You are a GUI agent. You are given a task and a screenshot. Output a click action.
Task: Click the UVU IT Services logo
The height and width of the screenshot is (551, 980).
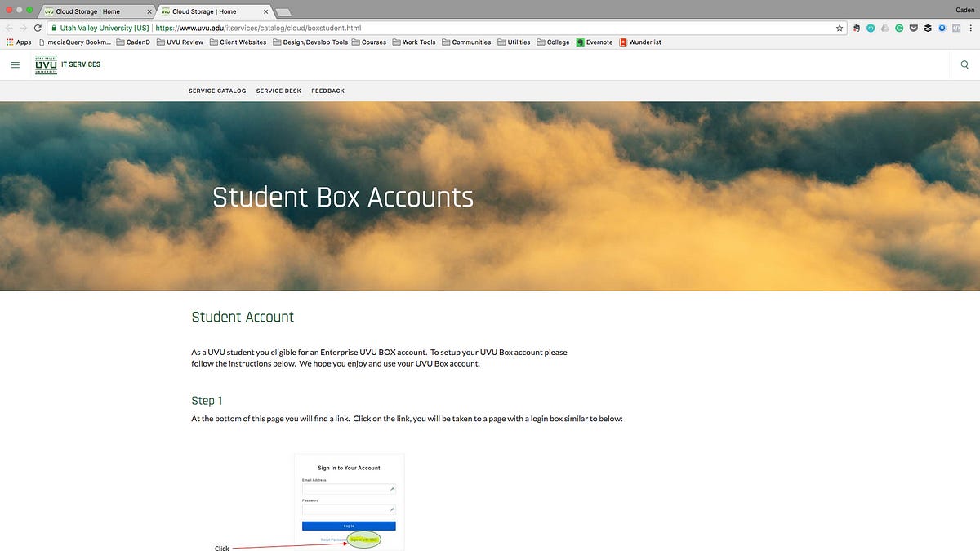68,64
